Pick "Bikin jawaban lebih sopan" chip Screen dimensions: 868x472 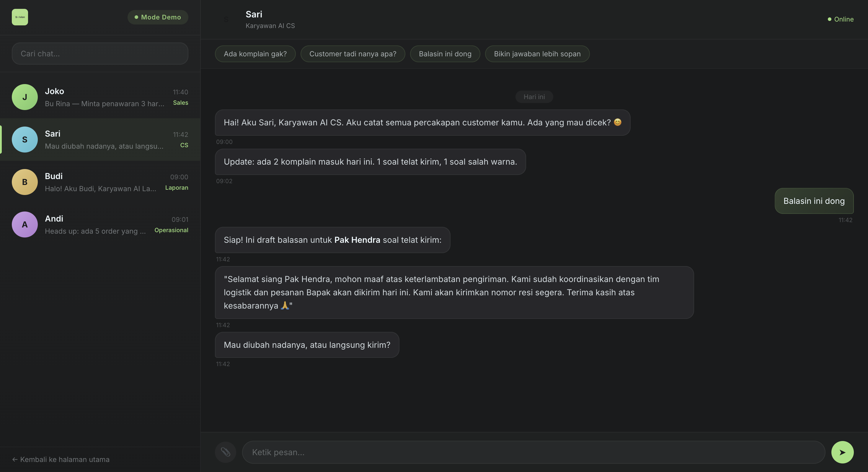537,54
